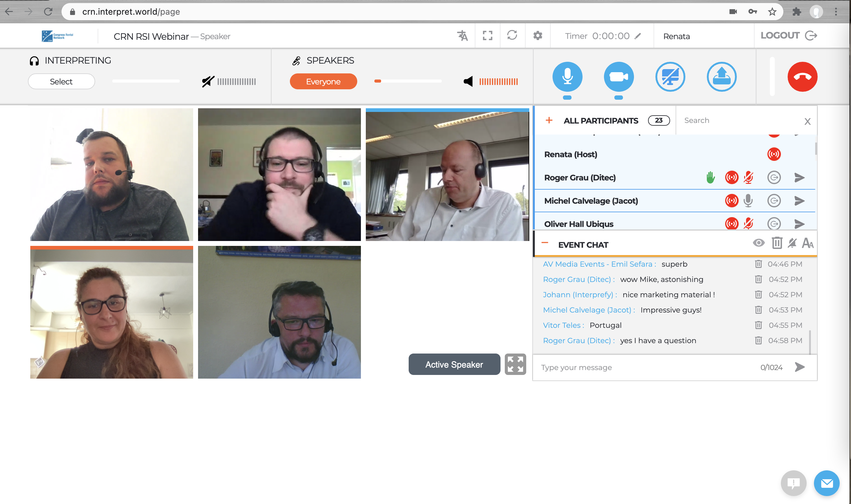This screenshot has height=504, width=851.
Task: Reload the browser page
Action: pyautogui.click(x=48, y=12)
